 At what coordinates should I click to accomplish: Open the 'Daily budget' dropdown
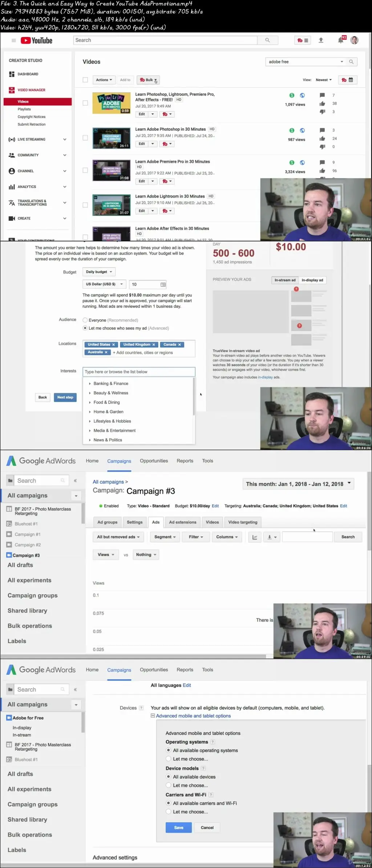click(99, 272)
